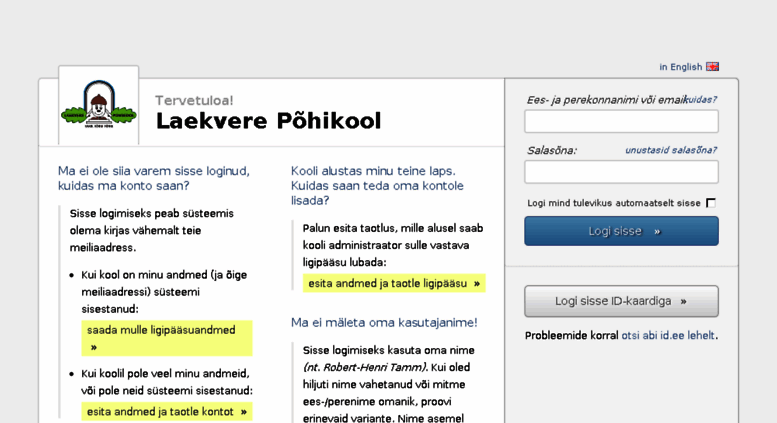
Task: Click heading 'Ma ei ole siia varem sisse loginud'
Action: tap(154, 178)
